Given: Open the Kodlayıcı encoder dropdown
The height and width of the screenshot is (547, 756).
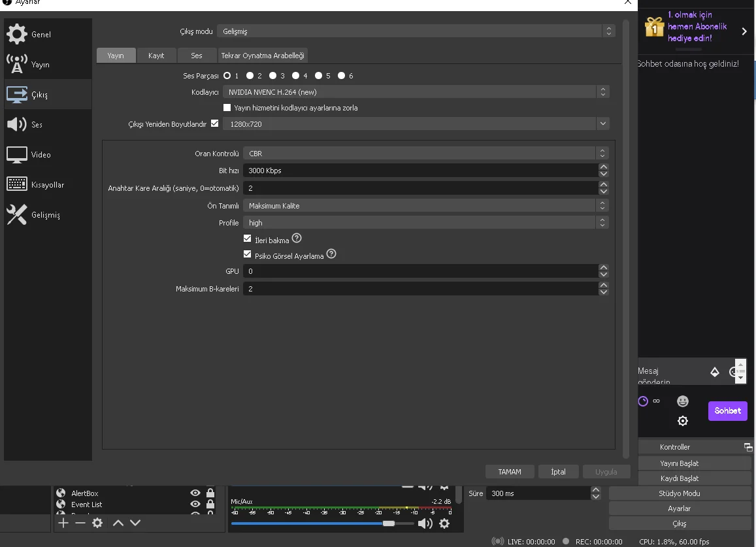Looking at the screenshot, I should [x=416, y=92].
